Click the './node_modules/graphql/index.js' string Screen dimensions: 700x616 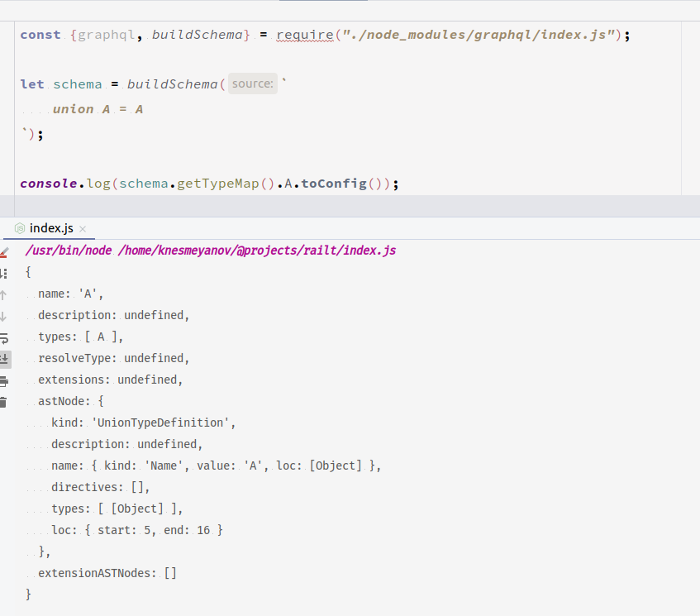coord(479,35)
